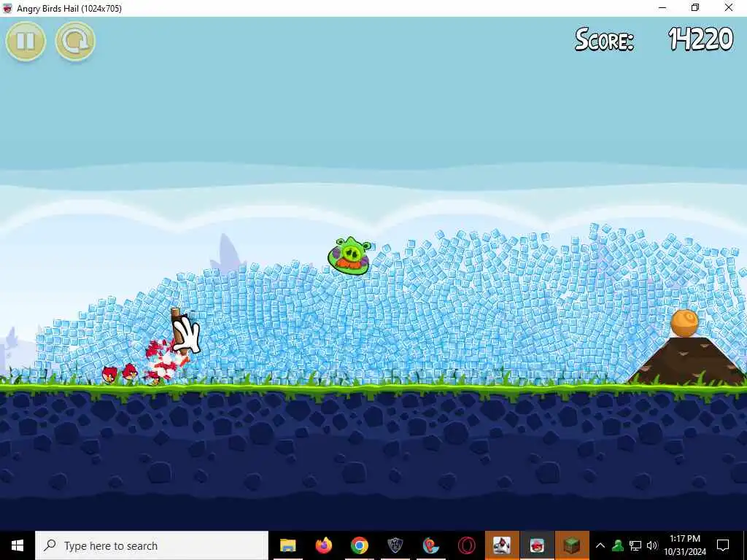The height and width of the screenshot is (560, 747).
Task: Click the orange ball on the dirt mound
Action: pos(684,323)
